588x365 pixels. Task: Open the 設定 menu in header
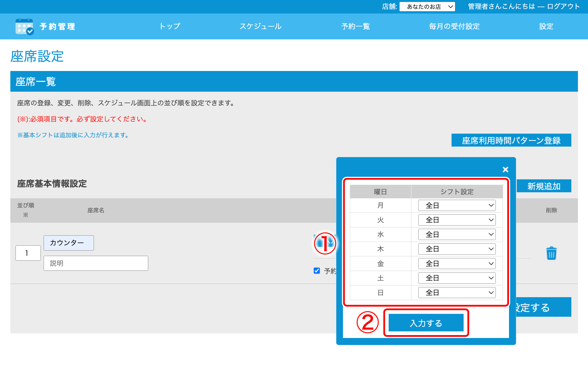coord(546,26)
